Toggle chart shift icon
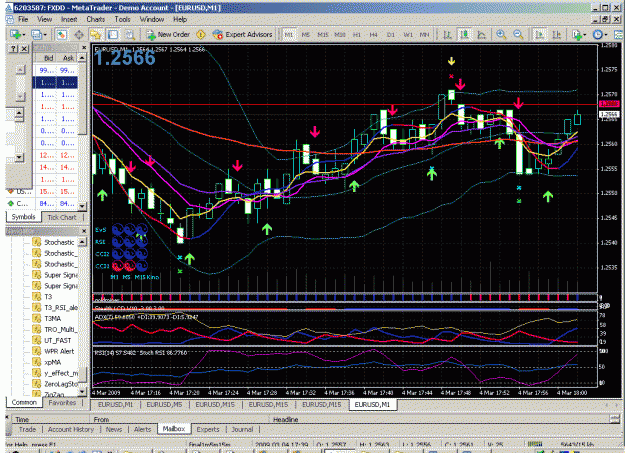Viewport: 625px width, 453px height. click(x=556, y=35)
